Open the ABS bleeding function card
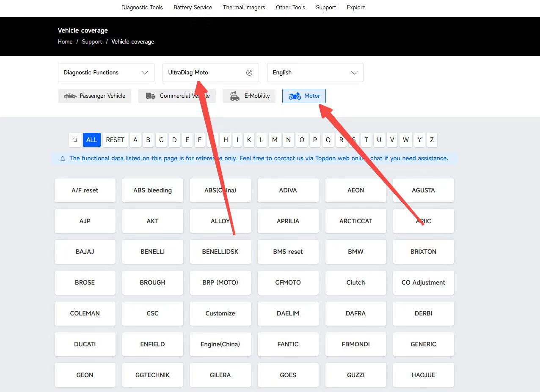The width and height of the screenshot is (540, 392). 153,190
